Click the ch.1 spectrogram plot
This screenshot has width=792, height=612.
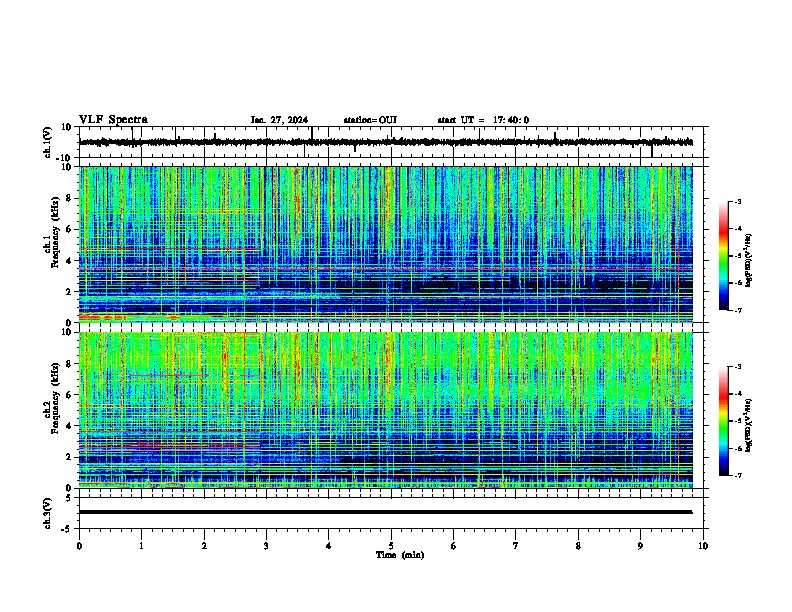coord(386,244)
